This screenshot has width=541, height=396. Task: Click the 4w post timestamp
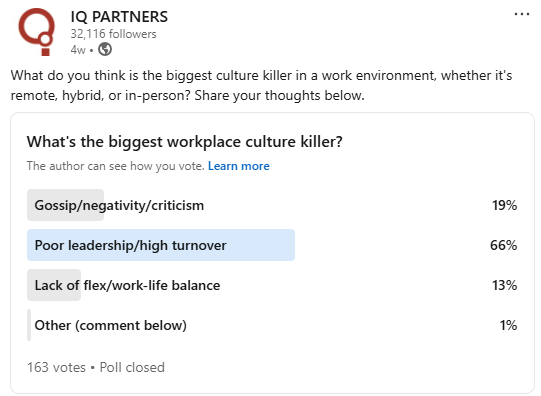[x=78, y=50]
